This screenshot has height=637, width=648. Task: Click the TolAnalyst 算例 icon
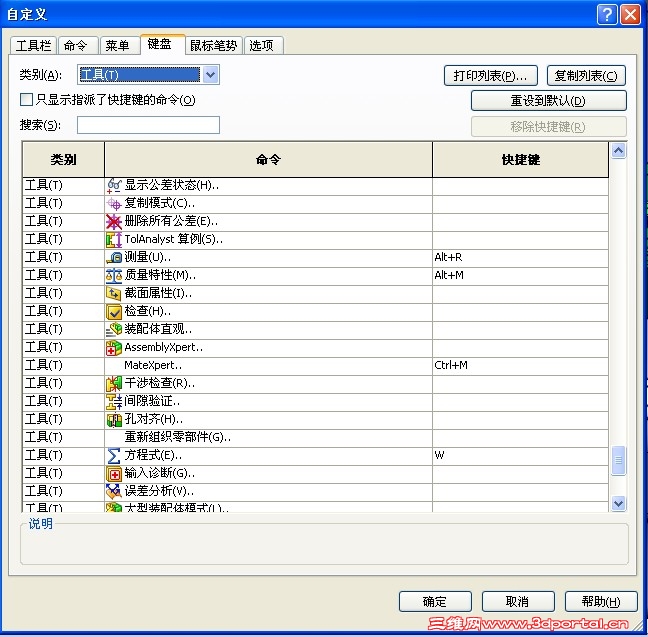[114, 240]
